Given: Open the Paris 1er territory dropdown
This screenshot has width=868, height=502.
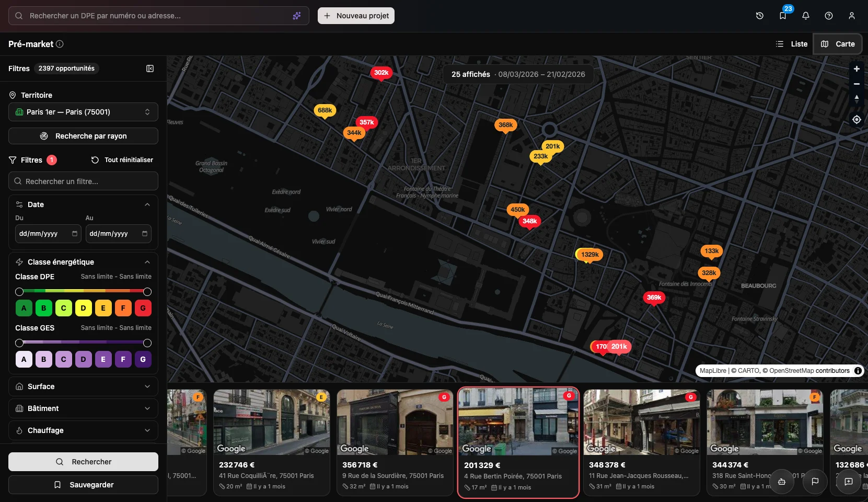Looking at the screenshot, I should (x=83, y=112).
